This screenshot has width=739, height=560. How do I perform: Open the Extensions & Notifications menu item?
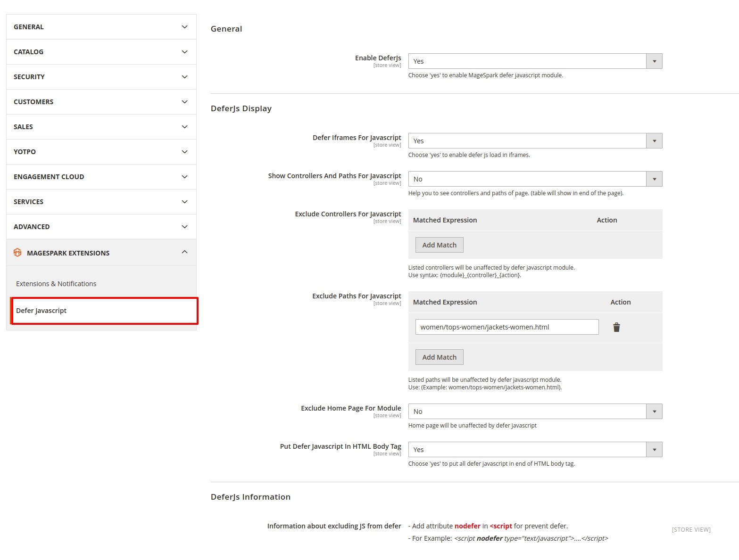[56, 284]
